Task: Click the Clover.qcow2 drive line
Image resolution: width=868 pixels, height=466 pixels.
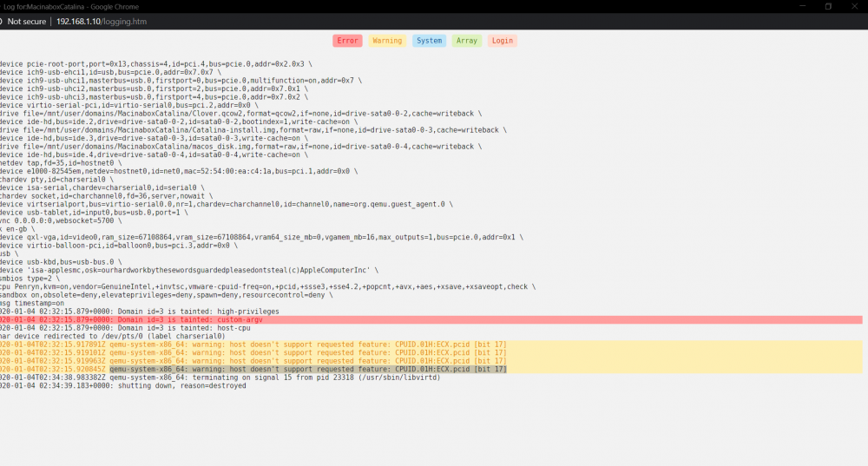Action: click(x=240, y=114)
